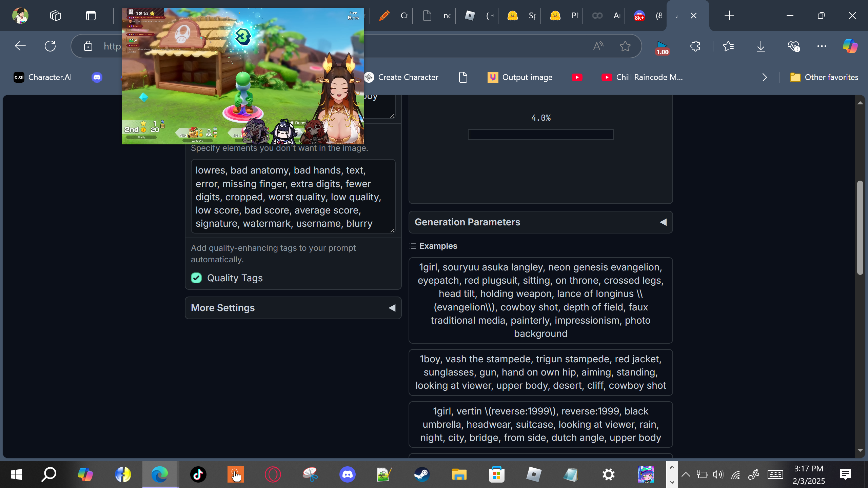Open the Create Character bookmark
Image resolution: width=868 pixels, height=488 pixels.
401,77
